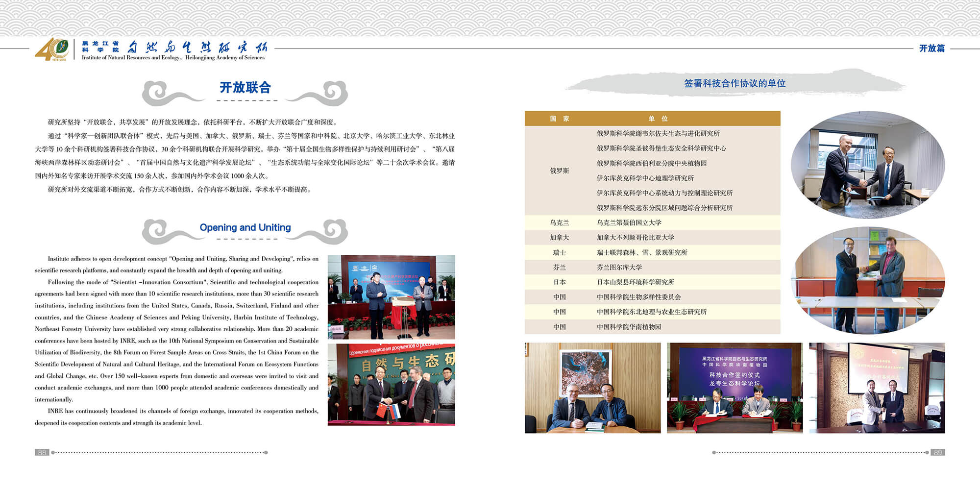The image size is (980, 490).
Task: Click 中国科学院东北地理与农业生态研究所 cell
Action: pos(651,312)
